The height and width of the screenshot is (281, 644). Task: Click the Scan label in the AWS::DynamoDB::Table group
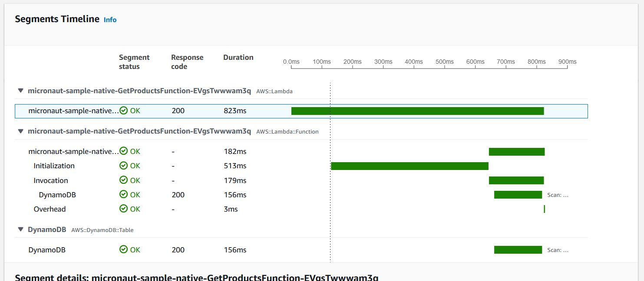point(558,250)
